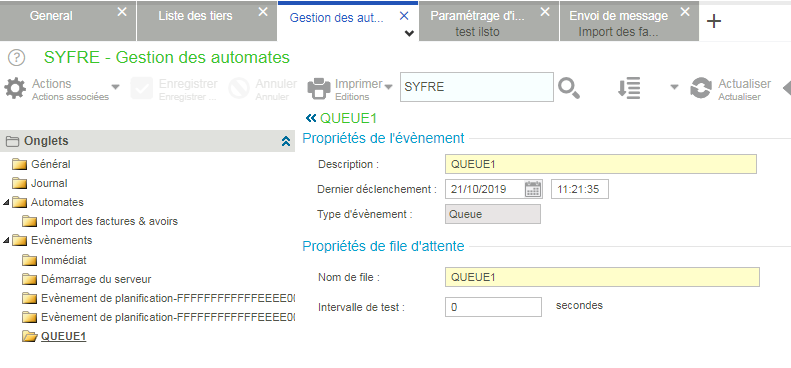Go back using QUEUE1 double-arrow icon
Image resolution: width=791 pixels, height=368 pixels.
311,119
